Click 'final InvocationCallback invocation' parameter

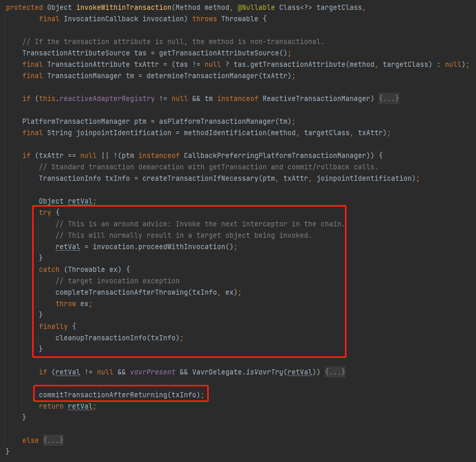click(111, 19)
